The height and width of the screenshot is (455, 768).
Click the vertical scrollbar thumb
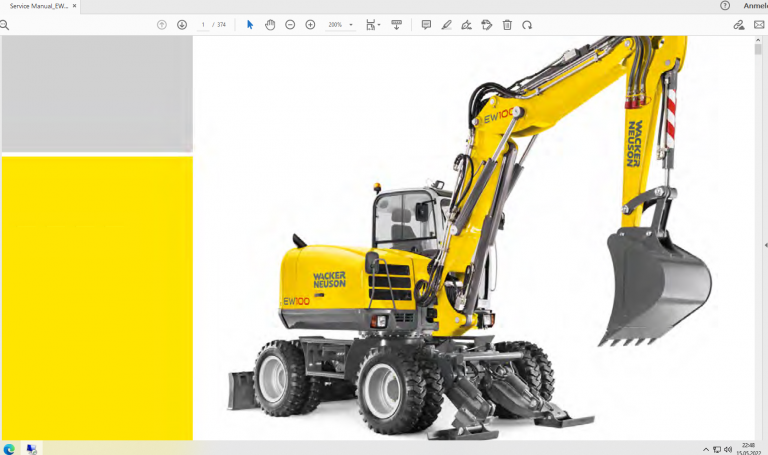(x=758, y=49)
